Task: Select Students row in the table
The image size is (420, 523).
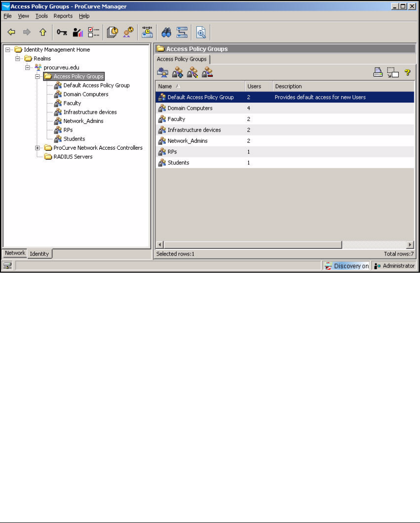Action: tap(285, 162)
